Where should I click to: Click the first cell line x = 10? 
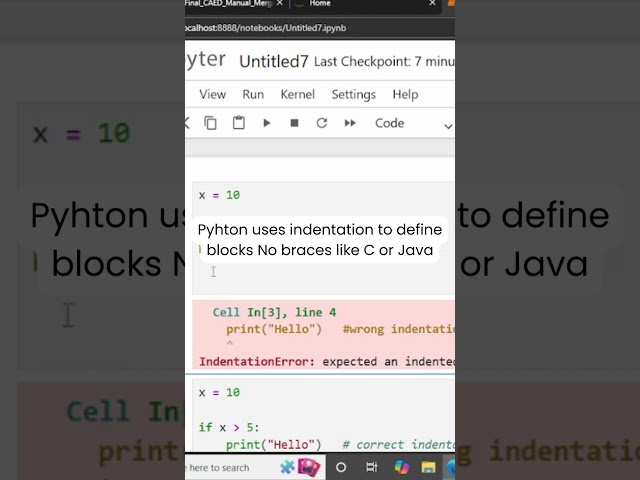[220, 195]
